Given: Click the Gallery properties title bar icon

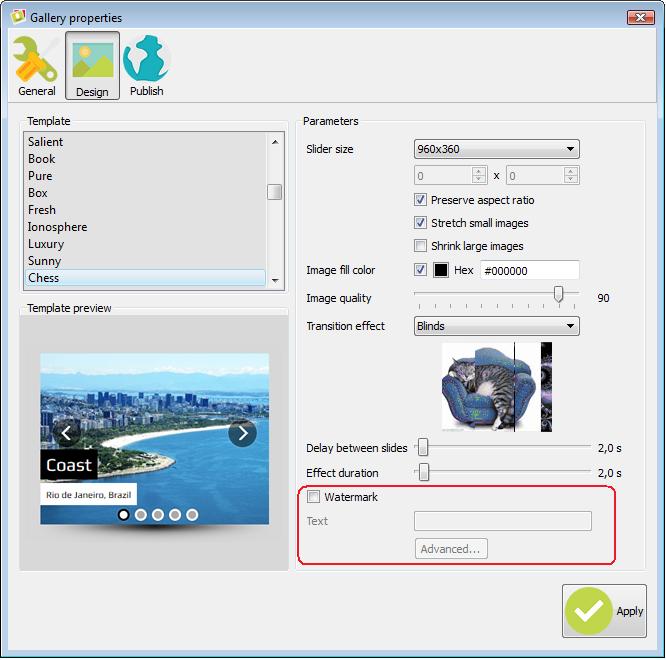Looking at the screenshot, I should coord(18,16).
